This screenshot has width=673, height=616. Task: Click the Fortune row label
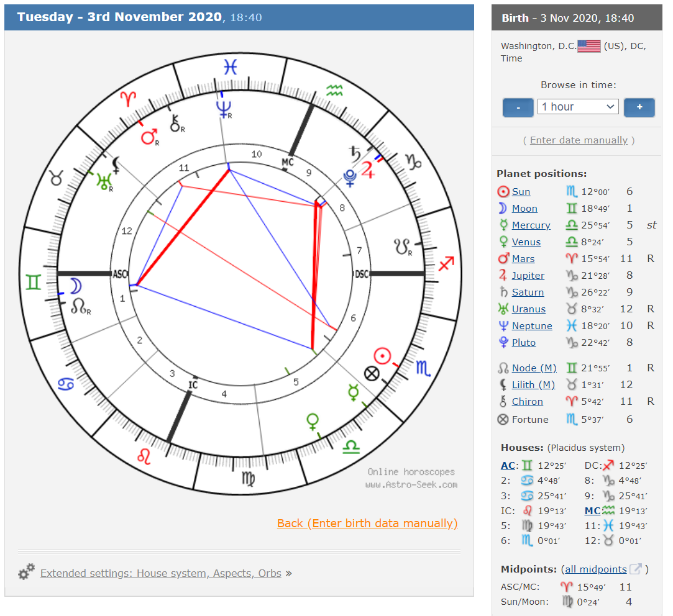530,420
